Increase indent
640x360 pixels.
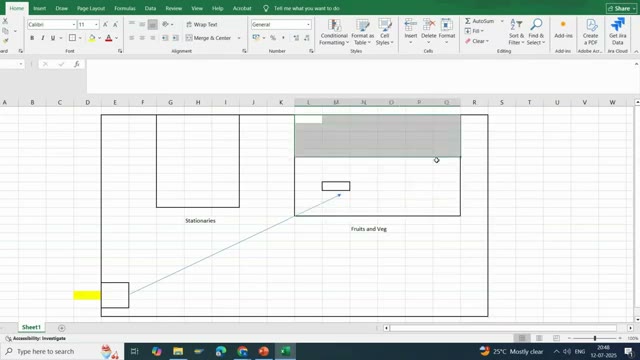point(176,38)
